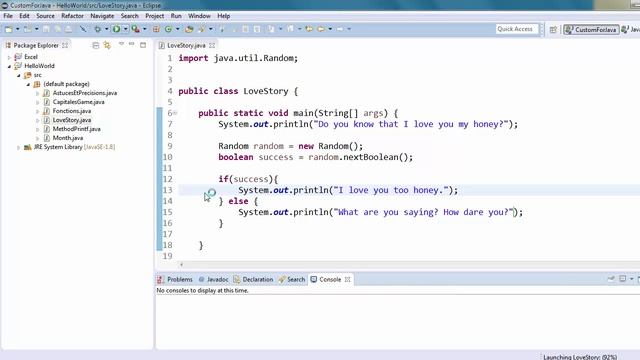Collapse the HelloWorld project
The width and height of the screenshot is (640, 360).
[9, 66]
